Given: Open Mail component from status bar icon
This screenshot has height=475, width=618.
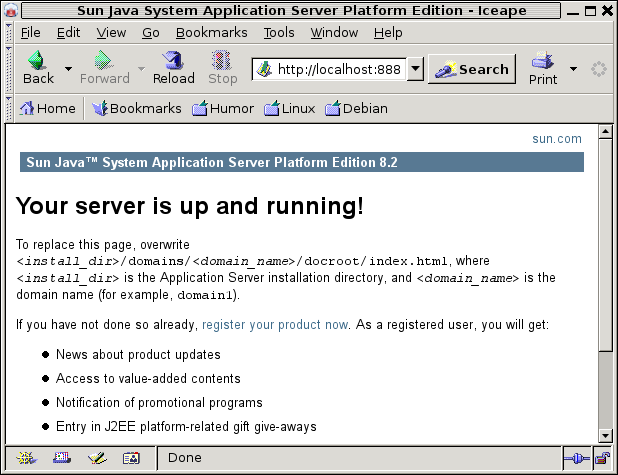Looking at the screenshot, I should pos(62,458).
